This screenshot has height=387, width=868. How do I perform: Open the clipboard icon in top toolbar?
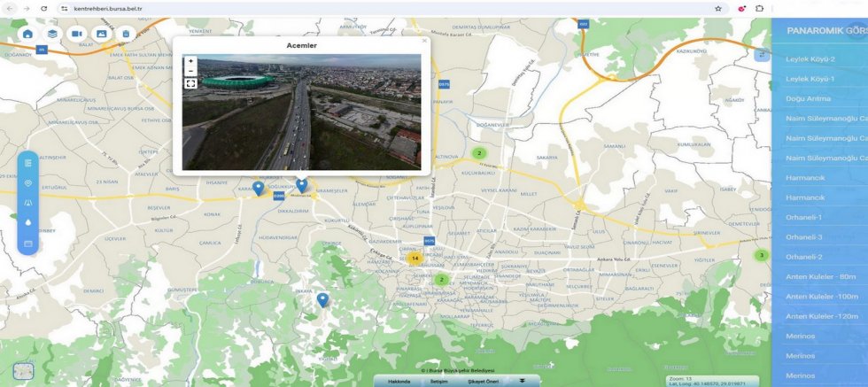(126, 34)
